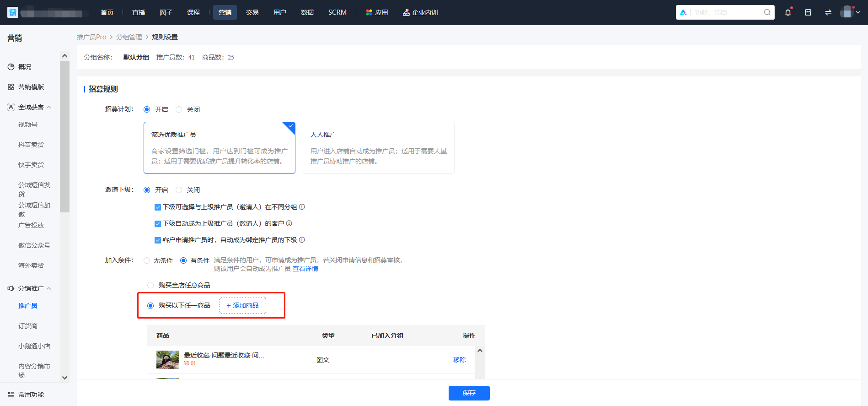Image resolution: width=868 pixels, height=406 pixels.
Task: Open the user avatar menu
Action: click(847, 12)
